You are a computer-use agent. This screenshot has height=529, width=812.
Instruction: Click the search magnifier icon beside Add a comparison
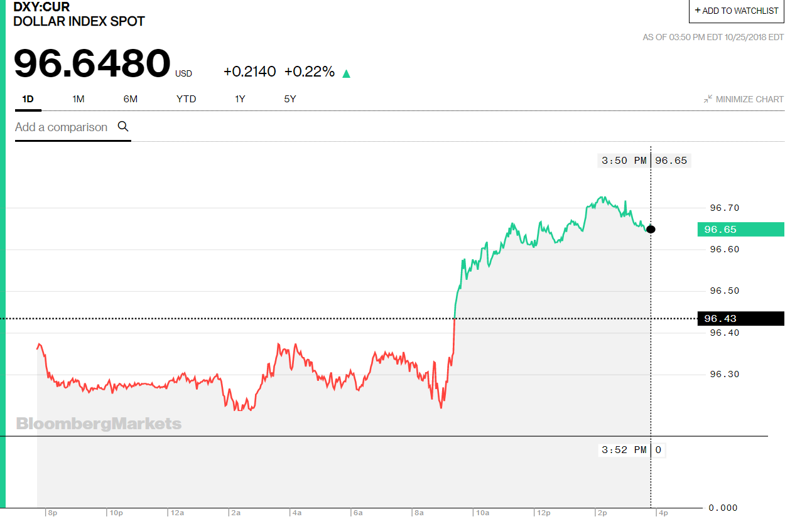tap(123, 126)
